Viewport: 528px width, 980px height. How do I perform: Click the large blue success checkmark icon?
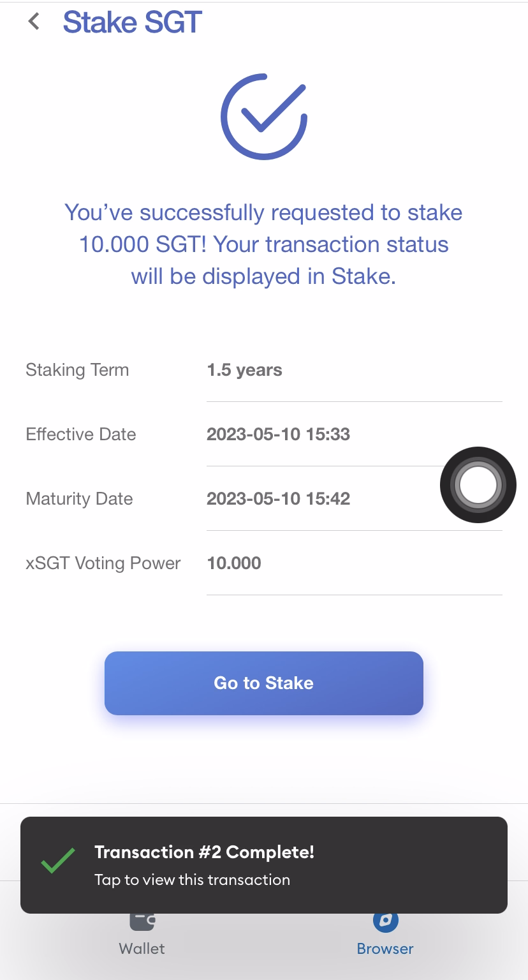tap(264, 117)
